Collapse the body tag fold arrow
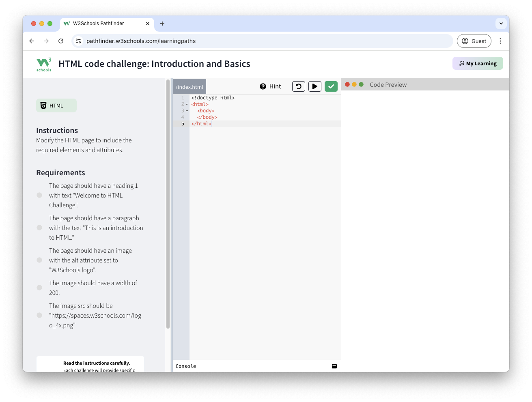 click(187, 111)
